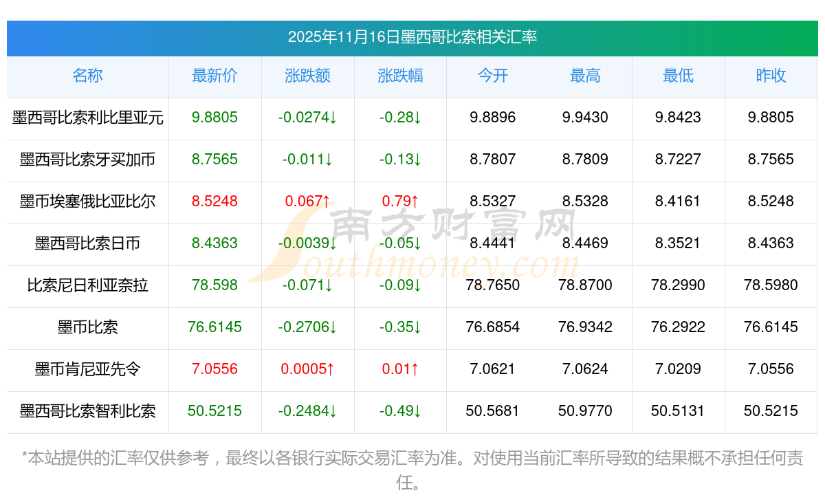Click the change percent -0.13↓
Image resolution: width=825 pixels, height=504 pixels.
(x=400, y=160)
